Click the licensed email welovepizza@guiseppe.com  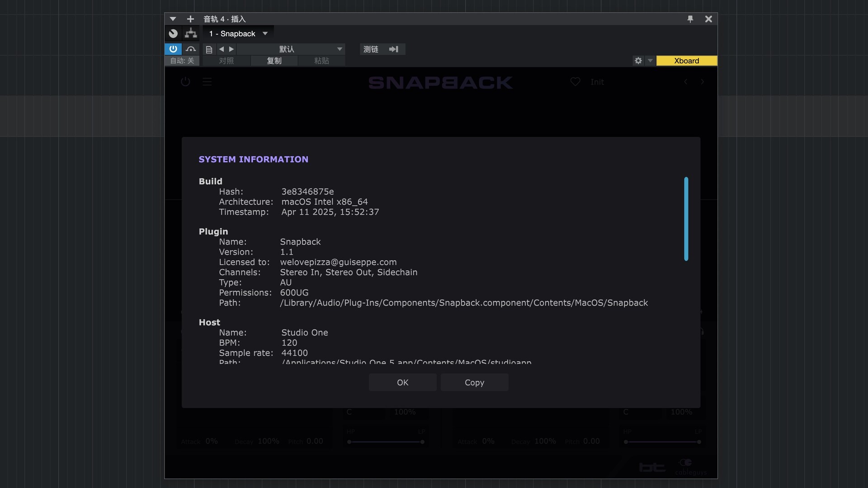tap(338, 262)
